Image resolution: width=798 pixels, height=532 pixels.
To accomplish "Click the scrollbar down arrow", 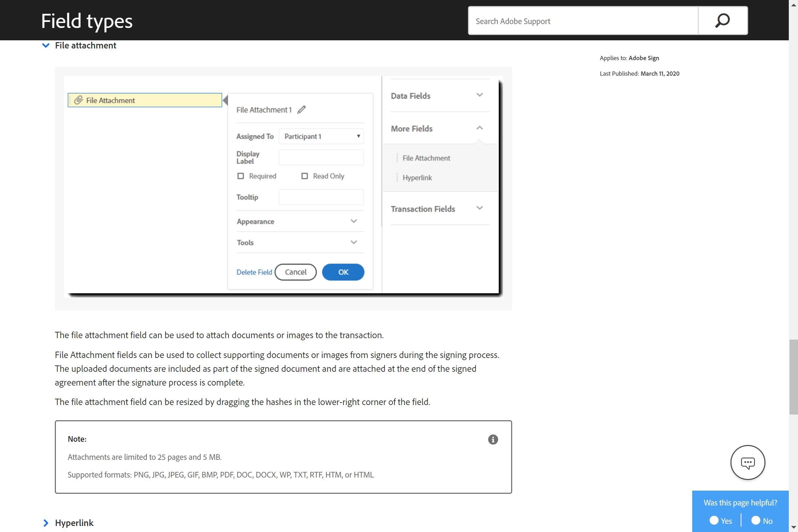I will 793,527.
